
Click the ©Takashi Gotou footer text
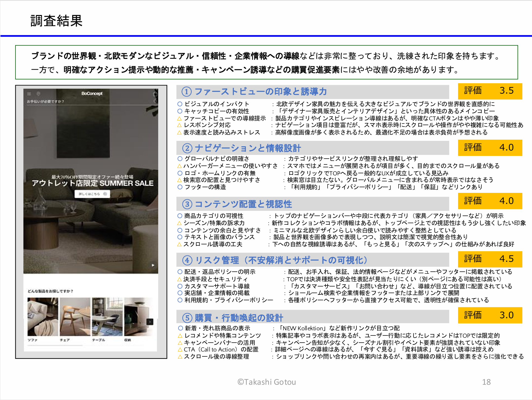267,382
